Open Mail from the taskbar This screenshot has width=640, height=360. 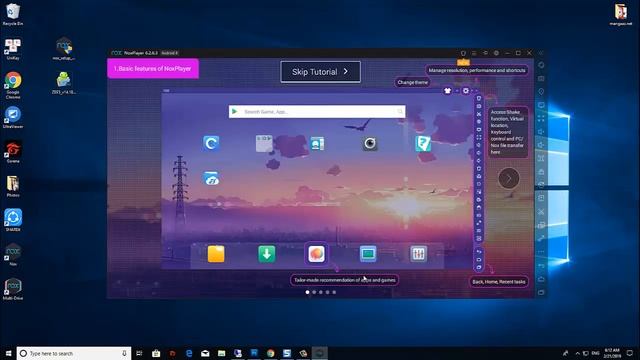[x=205, y=353]
